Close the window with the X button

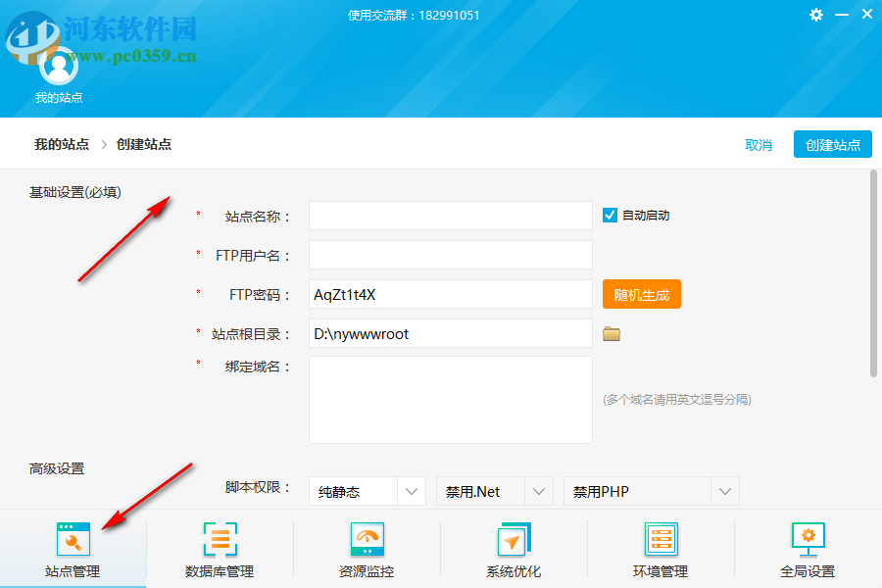coord(867,14)
